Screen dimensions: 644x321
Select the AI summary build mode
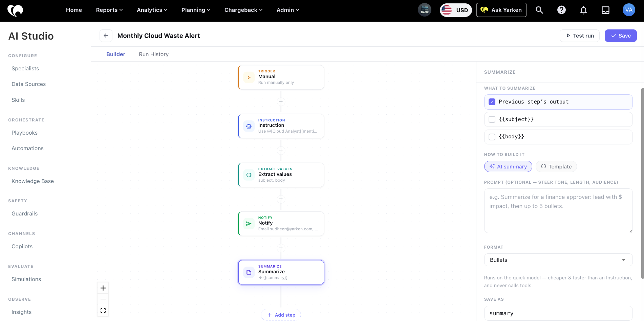tap(508, 166)
